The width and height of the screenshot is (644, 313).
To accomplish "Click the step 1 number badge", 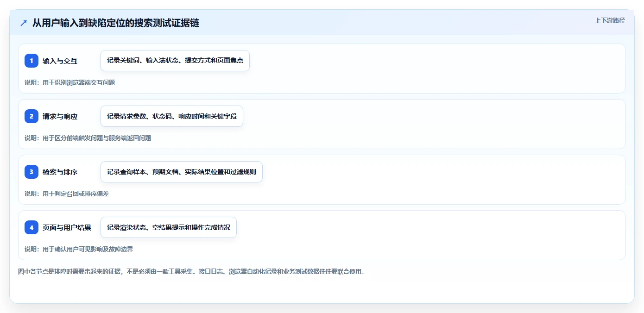I will pyautogui.click(x=32, y=61).
